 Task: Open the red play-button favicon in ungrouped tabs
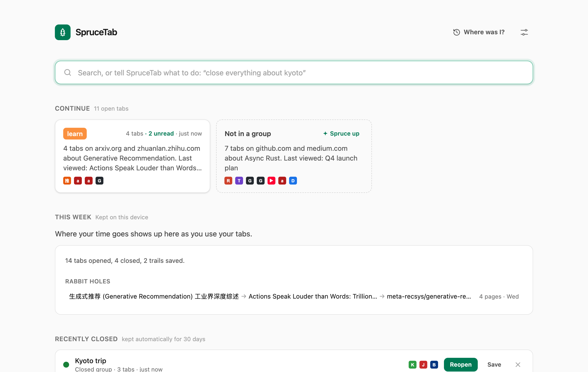tap(271, 181)
